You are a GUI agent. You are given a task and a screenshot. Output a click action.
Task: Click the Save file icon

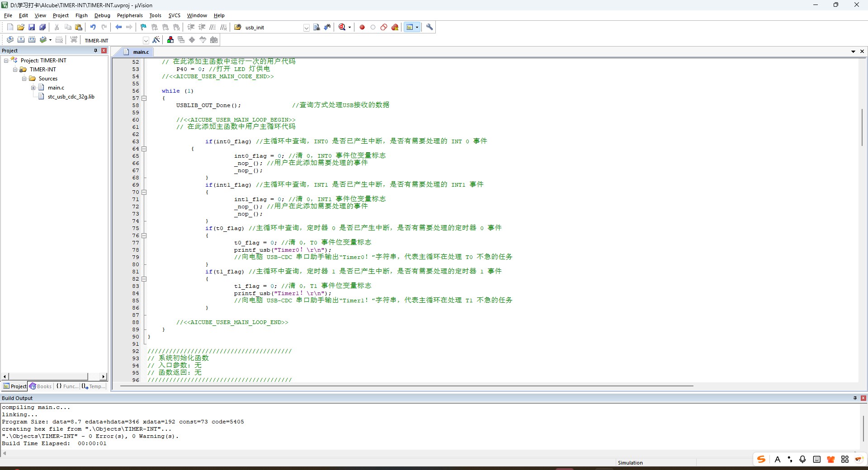coord(32,27)
